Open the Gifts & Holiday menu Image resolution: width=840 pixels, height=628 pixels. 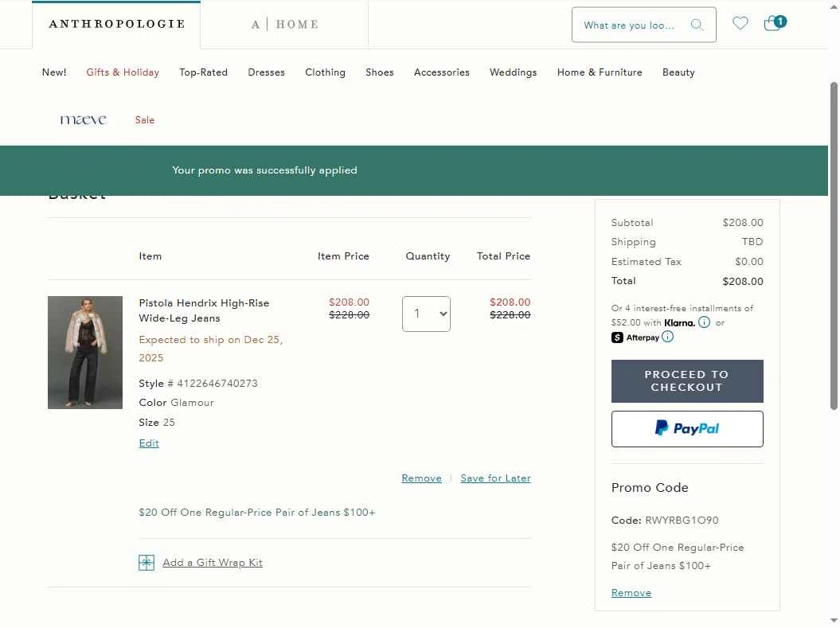(x=123, y=72)
